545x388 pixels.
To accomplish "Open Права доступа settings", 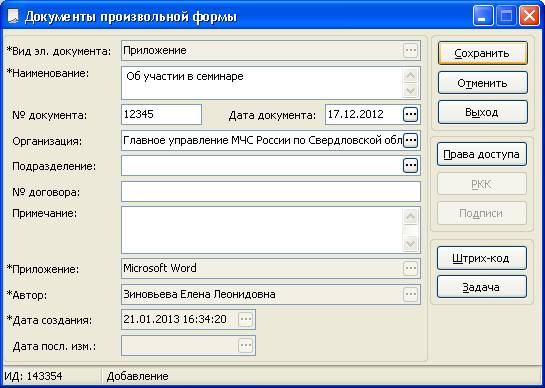I will click(x=482, y=154).
